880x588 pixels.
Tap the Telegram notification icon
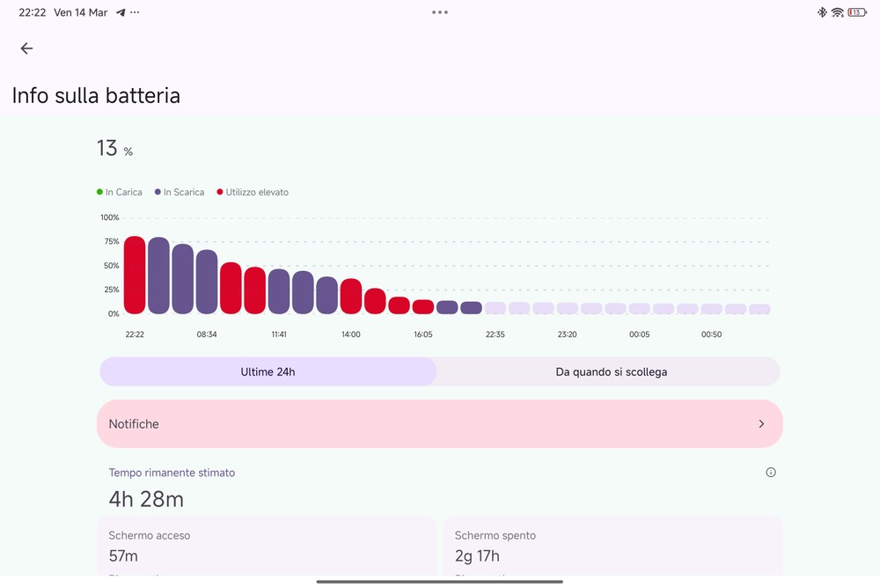pos(121,13)
